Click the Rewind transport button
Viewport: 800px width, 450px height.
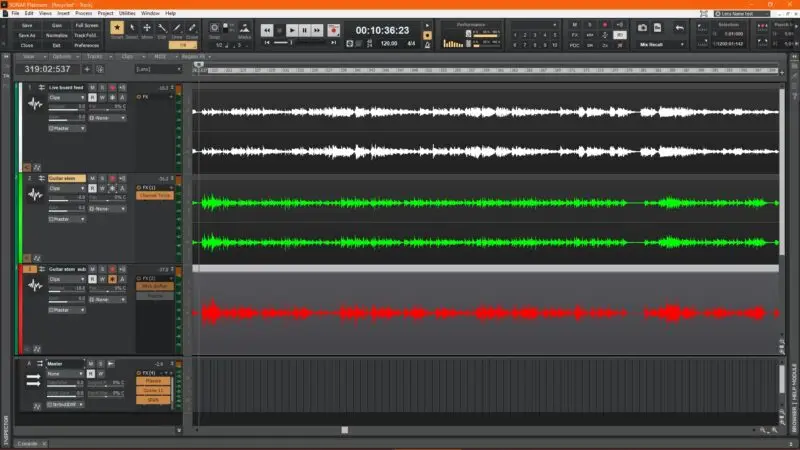(267, 31)
